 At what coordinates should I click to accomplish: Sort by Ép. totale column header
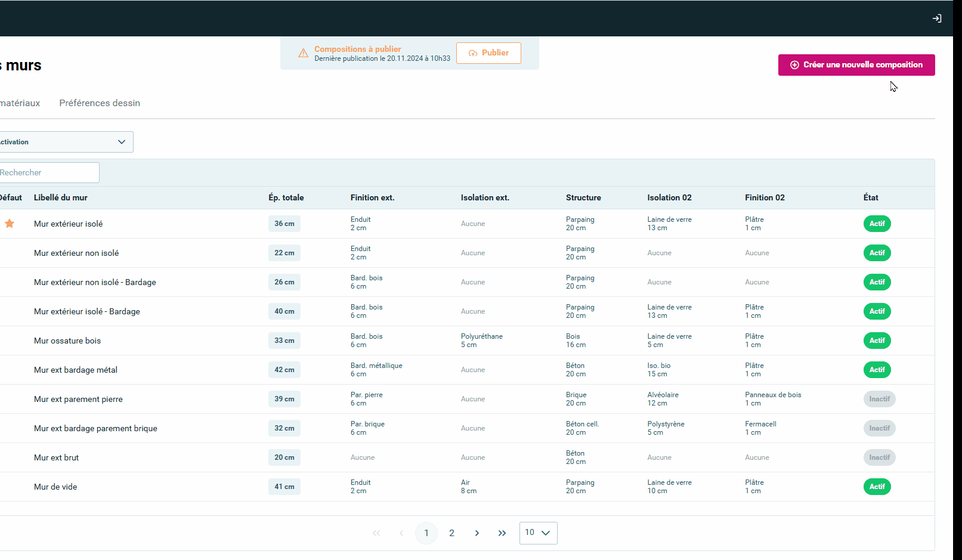click(x=286, y=198)
